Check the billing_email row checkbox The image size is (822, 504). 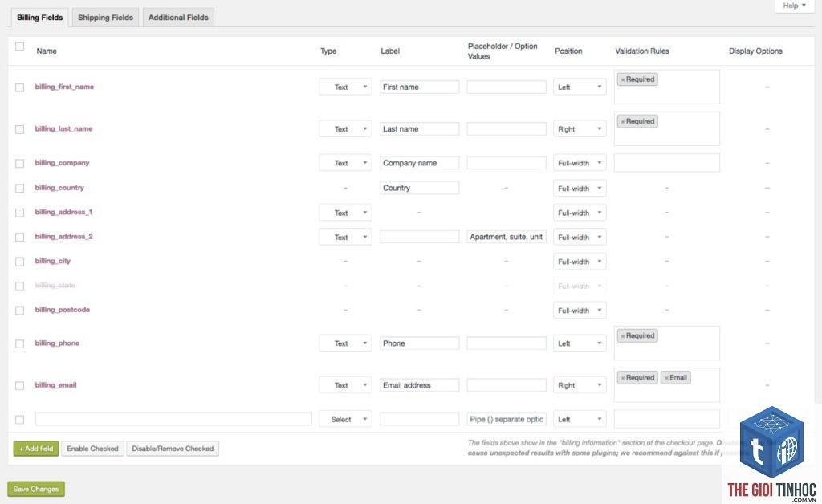pyautogui.click(x=19, y=385)
